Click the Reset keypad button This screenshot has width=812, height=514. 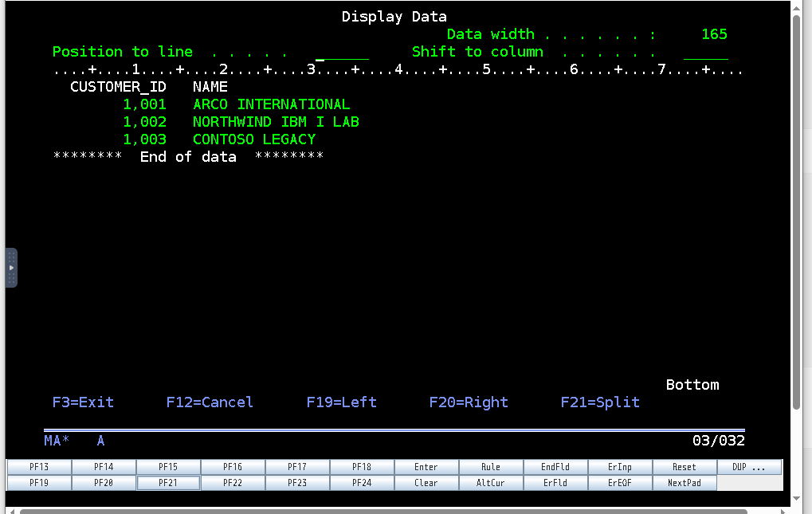[685, 467]
